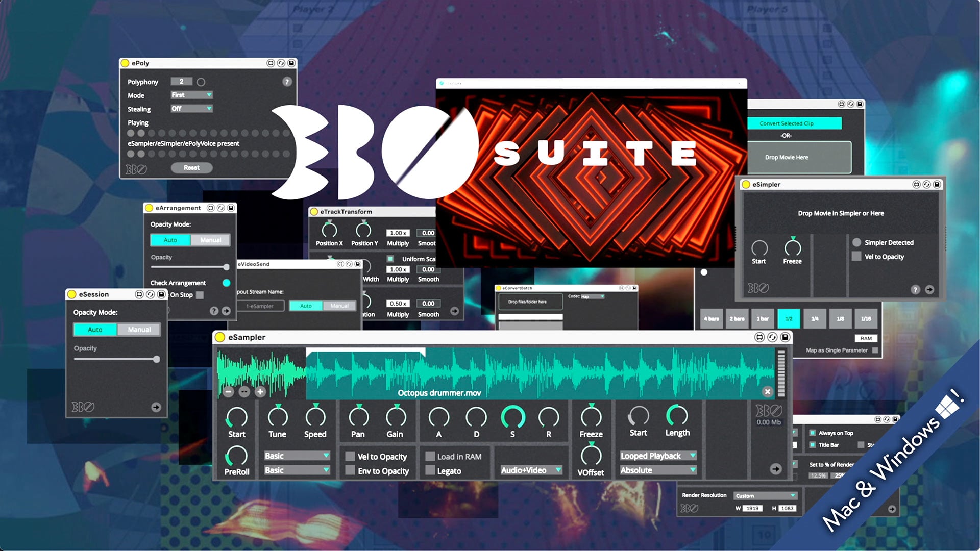Toggle Vel to Opacity checkbox in eSimpler

[856, 257]
